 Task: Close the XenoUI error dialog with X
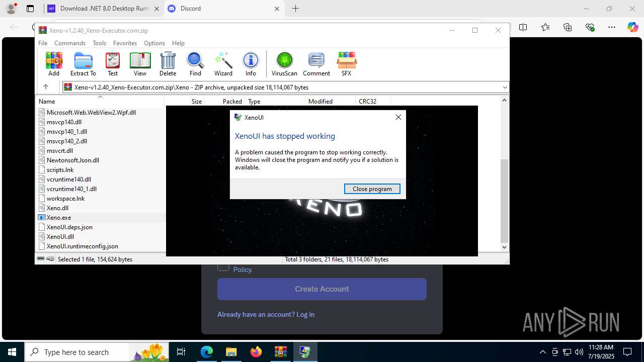pyautogui.click(x=398, y=117)
